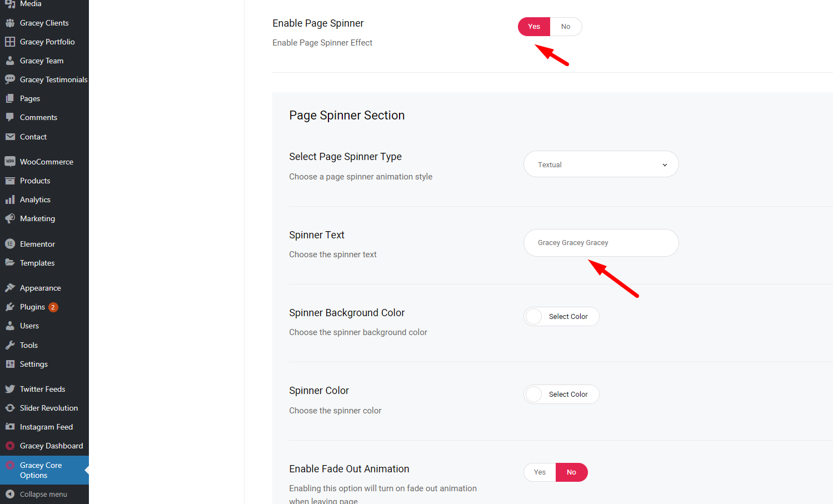The height and width of the screenshot is (504, 833).
Task: Click the Spinner Text input field
Action: tap(601, 243)
